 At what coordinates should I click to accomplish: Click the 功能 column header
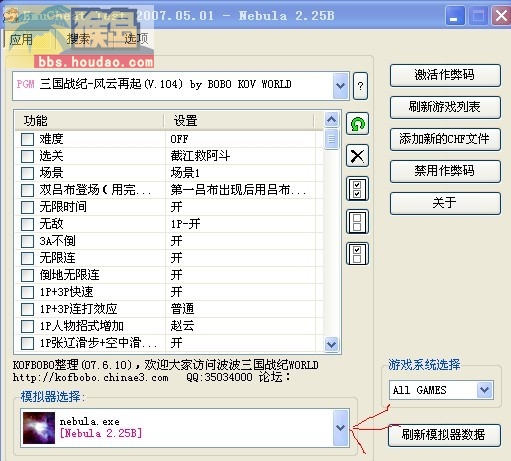click(x=89, y=121)
